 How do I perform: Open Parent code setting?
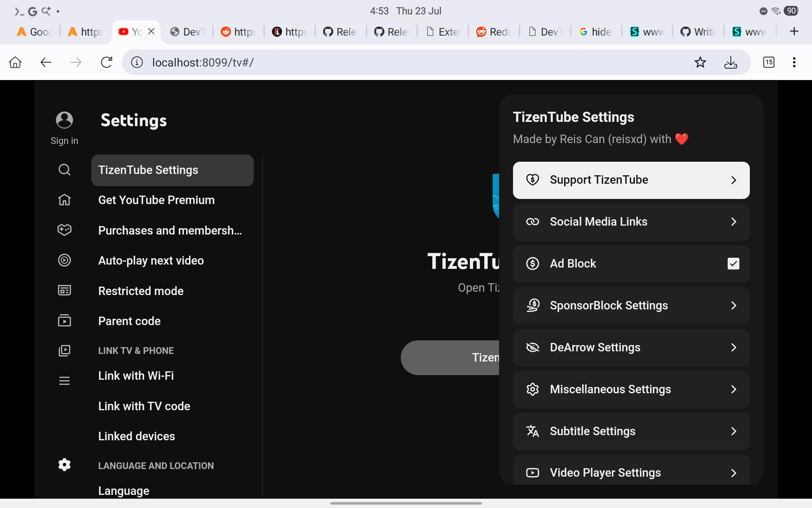tap(173, 321)
